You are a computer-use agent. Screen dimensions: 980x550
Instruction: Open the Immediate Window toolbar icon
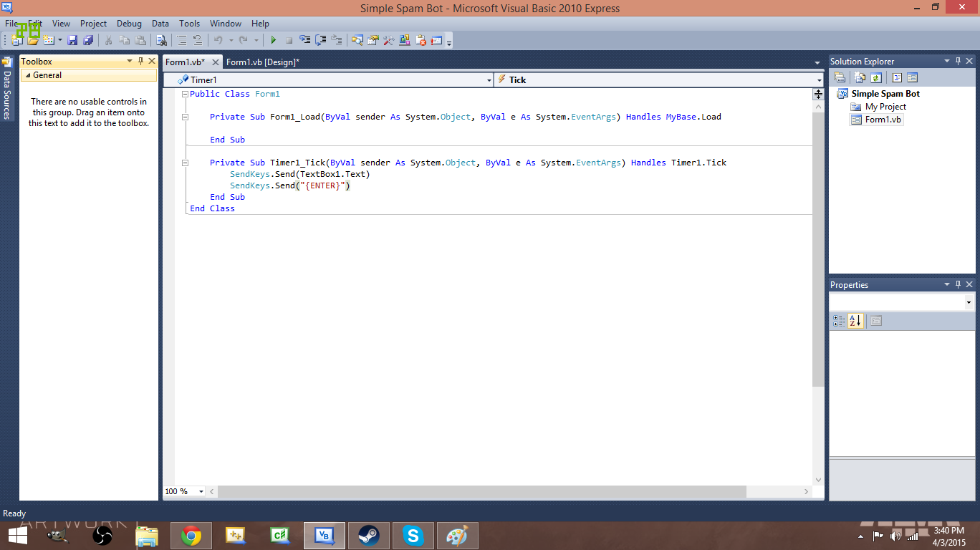(436, 40)
